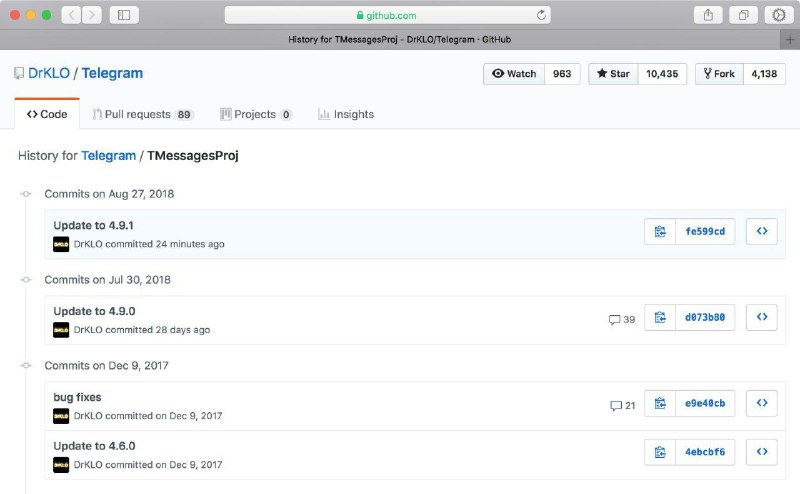Click the 89 pull requests counter badge
Viewport: 800px width, 494px height.
click(184, 114)
